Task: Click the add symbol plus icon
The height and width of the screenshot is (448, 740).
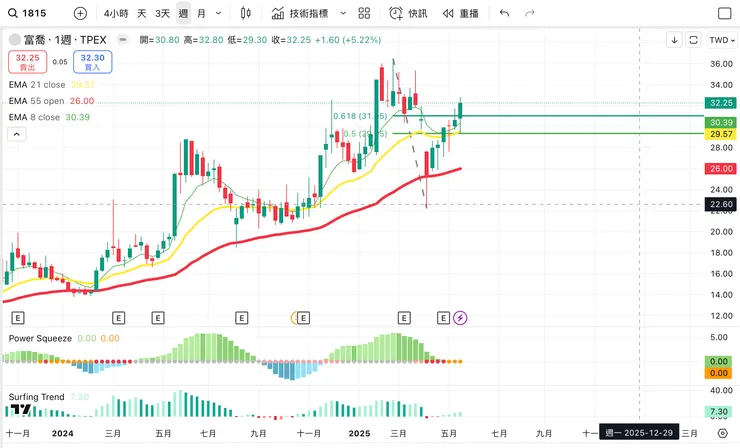Action: [x=80, y=14]
